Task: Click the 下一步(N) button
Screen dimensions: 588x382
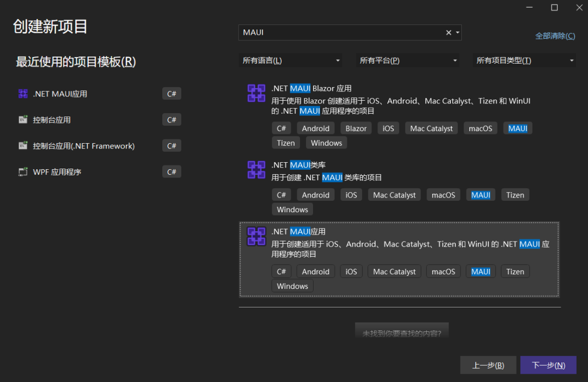Action: pos(548,365)
